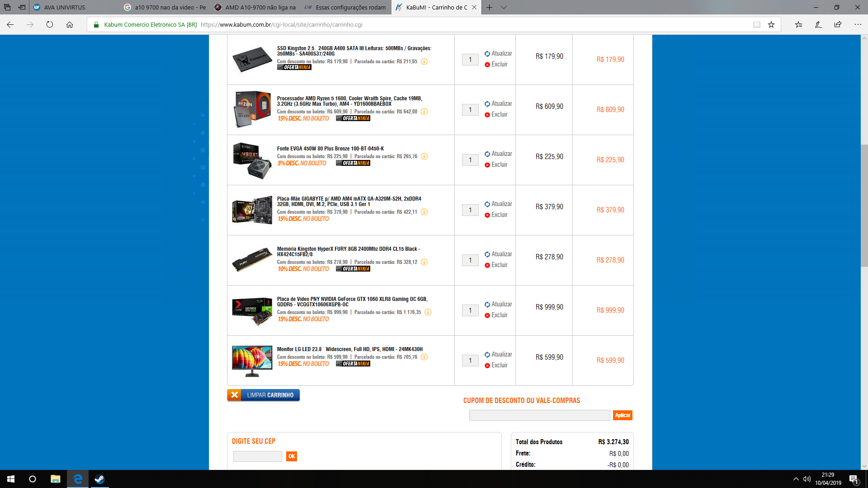Image resolution: width=868 pixels, height=488 pixels.
Task: Open Steam from the taskbar
Action: (x=99, y=479)
